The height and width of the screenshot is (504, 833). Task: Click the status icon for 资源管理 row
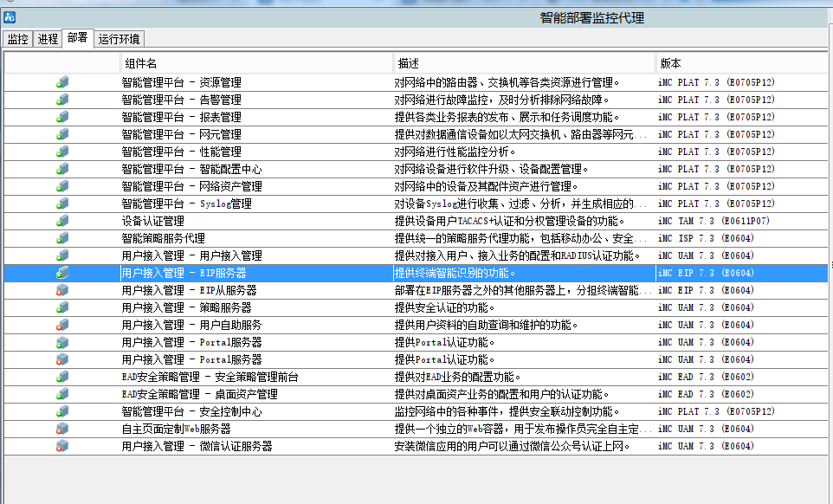pos(62,82)
